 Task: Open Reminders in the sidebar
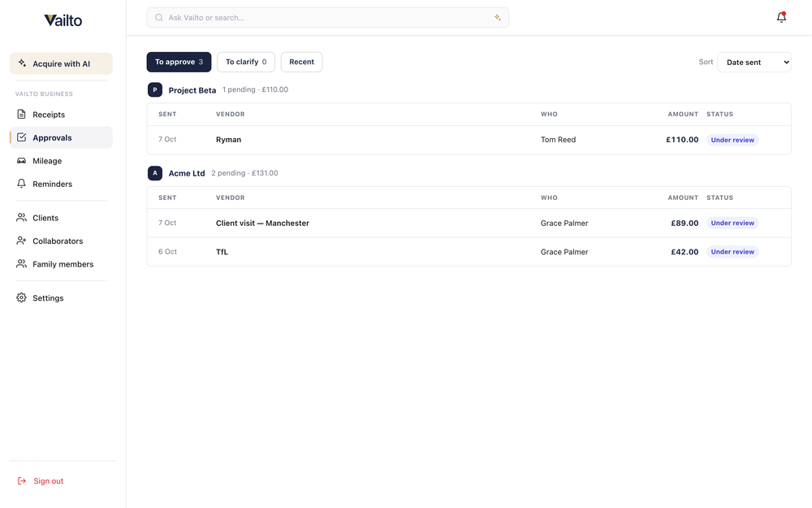[x=61, y=184]
